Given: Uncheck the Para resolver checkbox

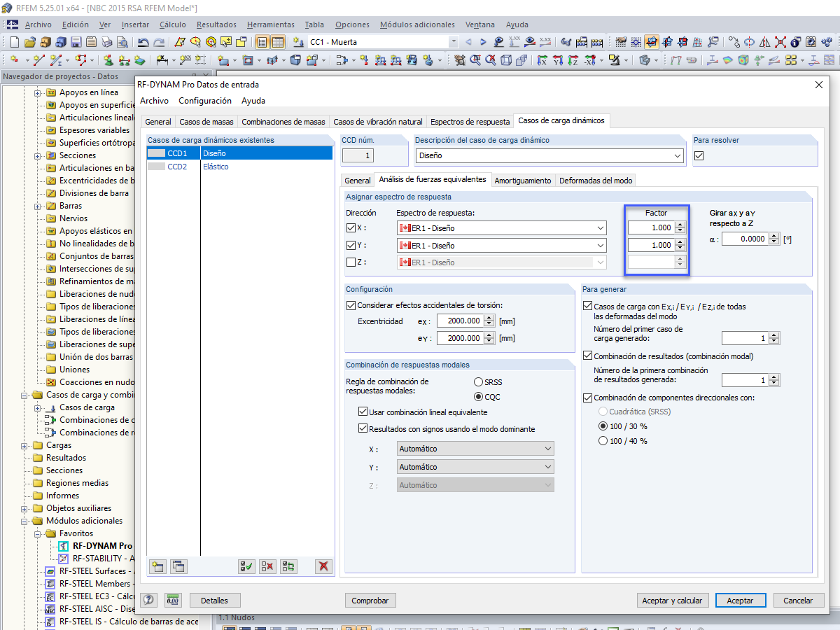Looking at the screenshot, I should point(699,155).
